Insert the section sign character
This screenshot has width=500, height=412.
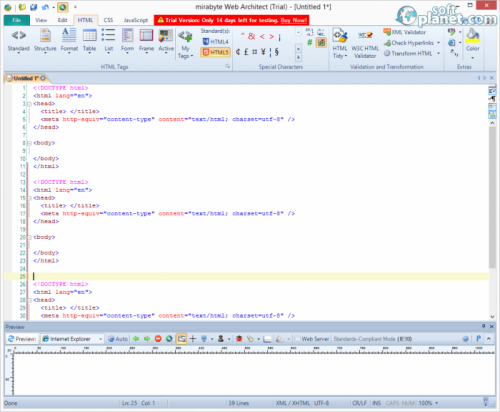coord(277,52)
